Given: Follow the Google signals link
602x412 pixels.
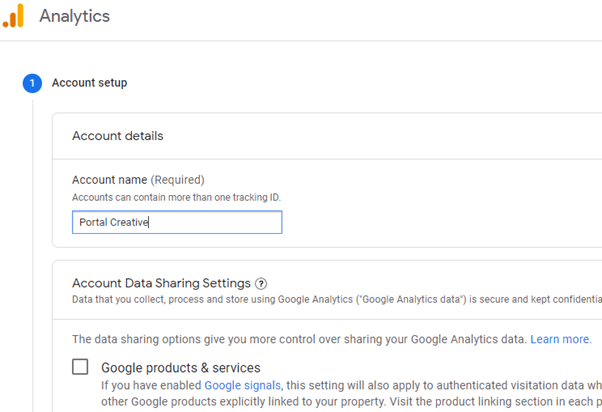Looking at the screenshot, I should tap(242, 385).
